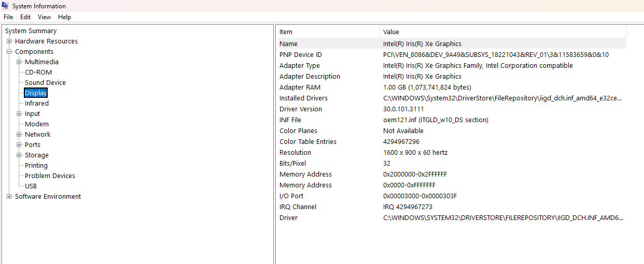644x264 pixels.
Task: Select the Resolution row
Action: [451, 153]
